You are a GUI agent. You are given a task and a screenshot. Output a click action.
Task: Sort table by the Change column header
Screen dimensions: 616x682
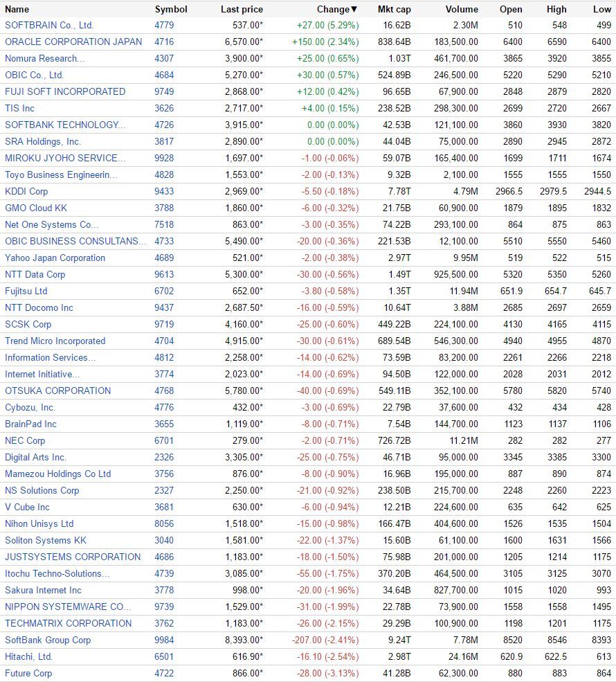pyautogui.click(x=337, y=9)
